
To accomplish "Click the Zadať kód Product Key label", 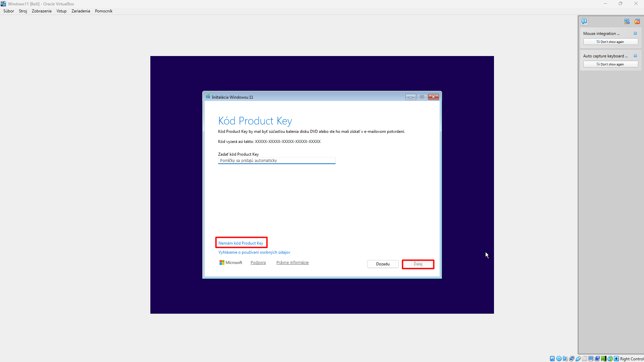I will click(238, 154).
